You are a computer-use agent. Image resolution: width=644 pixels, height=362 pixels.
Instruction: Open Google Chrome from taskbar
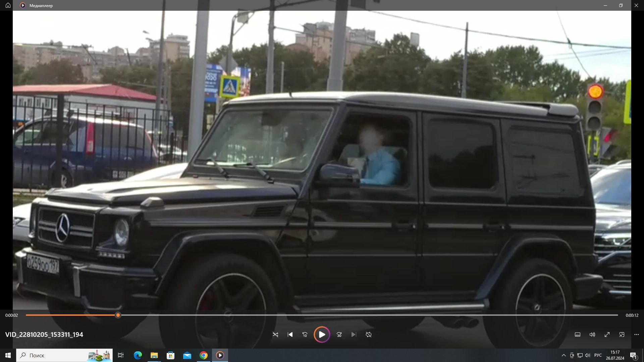[x=204, y=355]
